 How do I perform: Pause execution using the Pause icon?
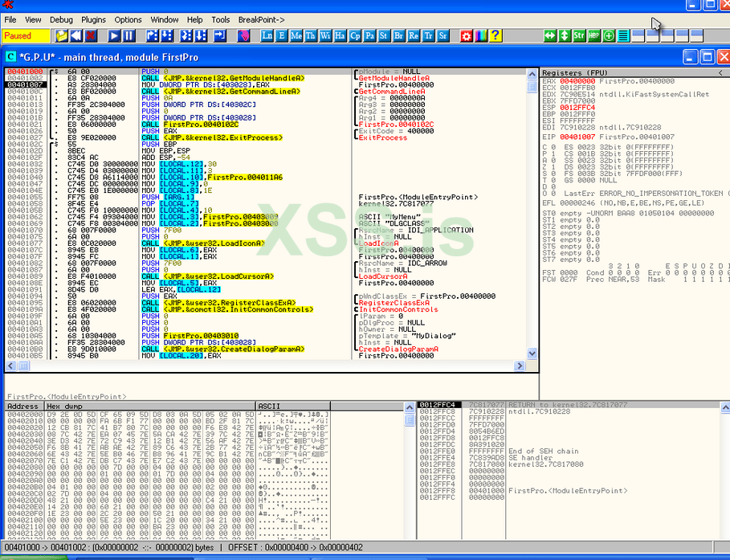128,36
